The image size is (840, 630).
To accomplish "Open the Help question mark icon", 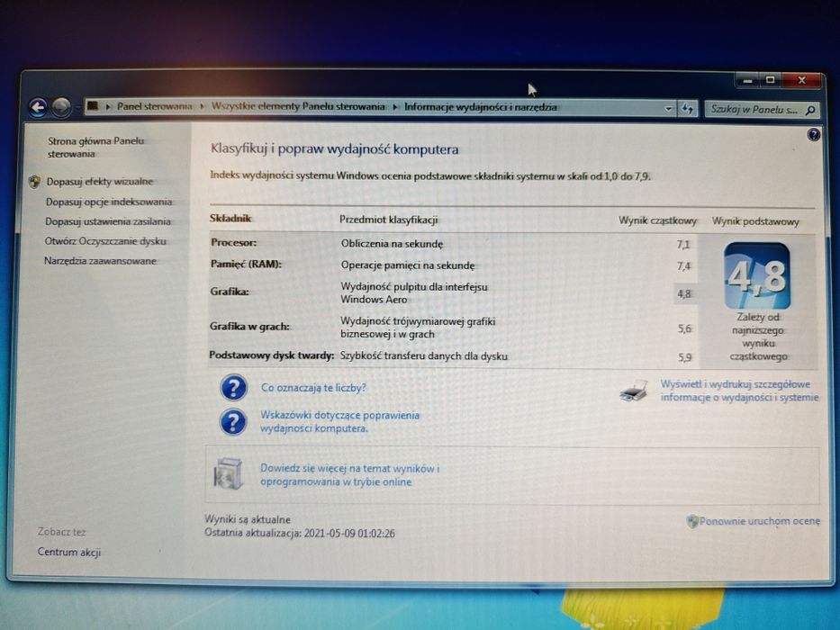I will pos(813,134).
